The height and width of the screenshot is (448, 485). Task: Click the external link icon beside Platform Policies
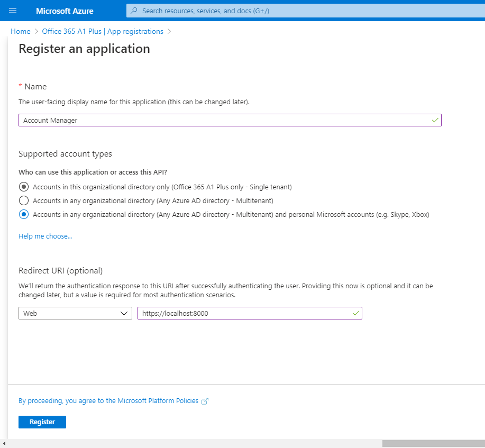pyautogui.click(x=205, y=401)
